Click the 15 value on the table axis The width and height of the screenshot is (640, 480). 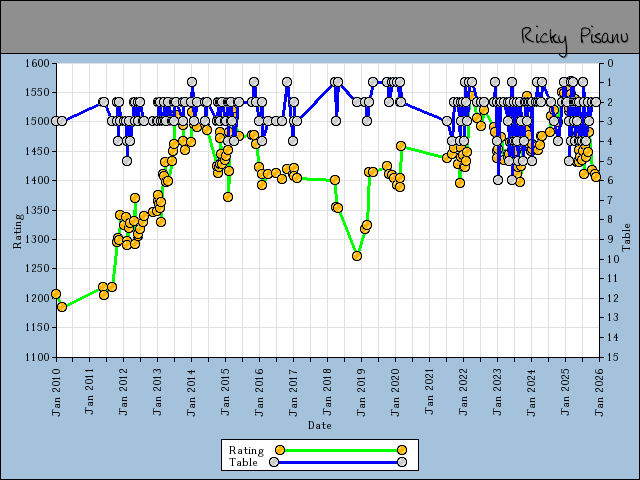pos(608,357)
